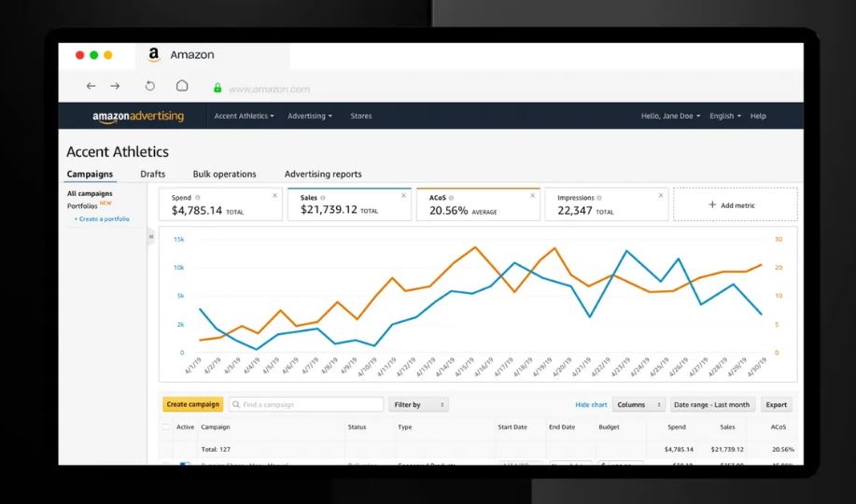
Task: Open the Date range - Last month selector
Action: pyautogui.click(x=712, y=405)
